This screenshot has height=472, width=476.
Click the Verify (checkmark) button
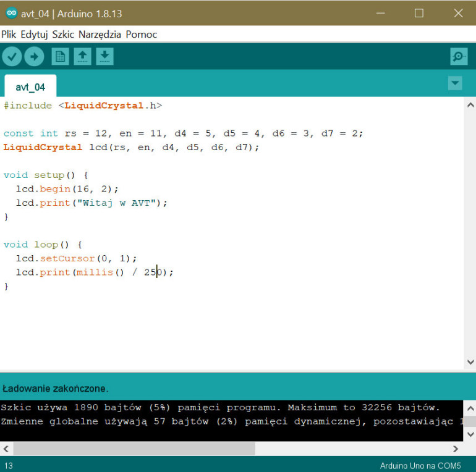pos(12,56)
